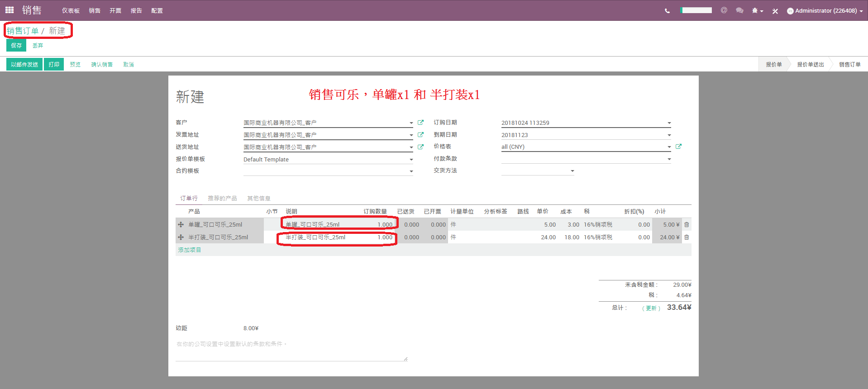Click the phone icon in top bar
The image size is (868, 389).
pyautogui.click(x=667, y=11)
